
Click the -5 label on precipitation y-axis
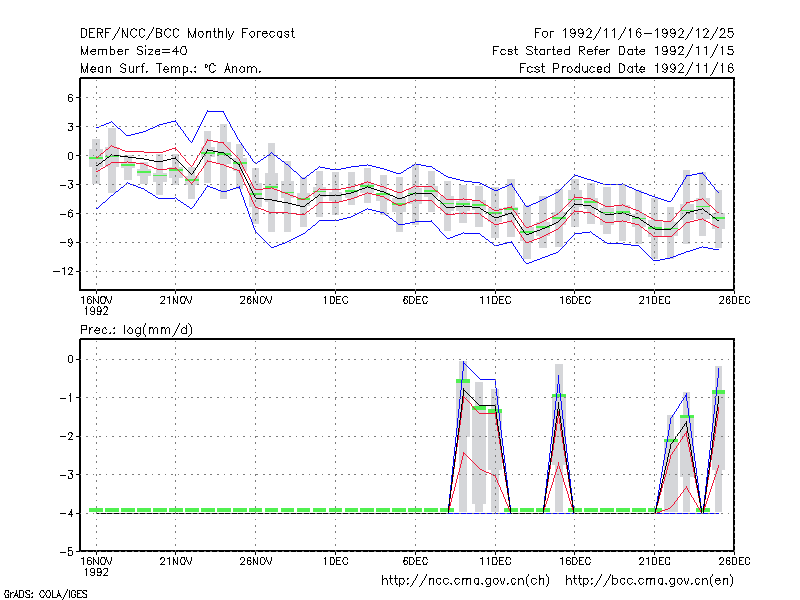(x=67, y=552)
